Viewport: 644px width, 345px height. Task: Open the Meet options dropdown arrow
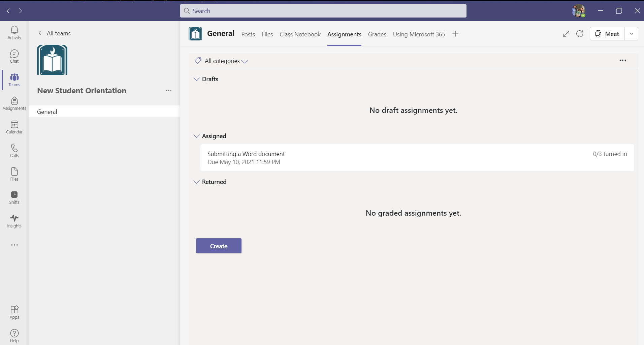coord(632,34)
